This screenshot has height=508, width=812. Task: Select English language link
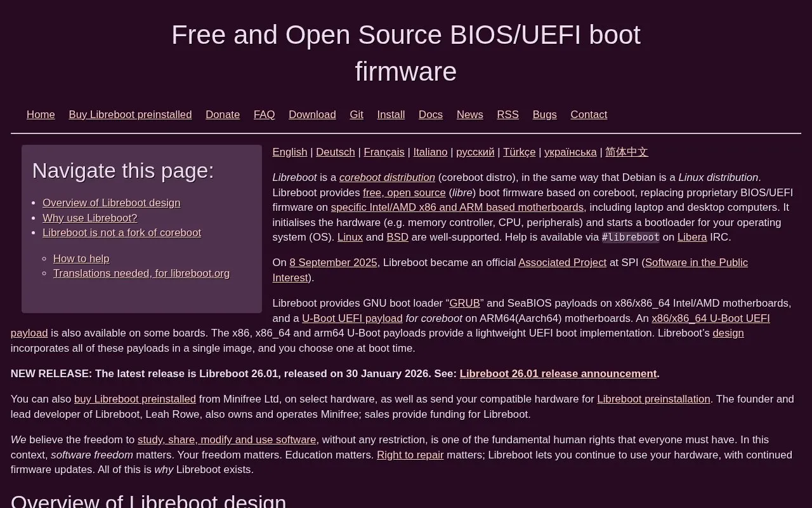pos(290,152)
